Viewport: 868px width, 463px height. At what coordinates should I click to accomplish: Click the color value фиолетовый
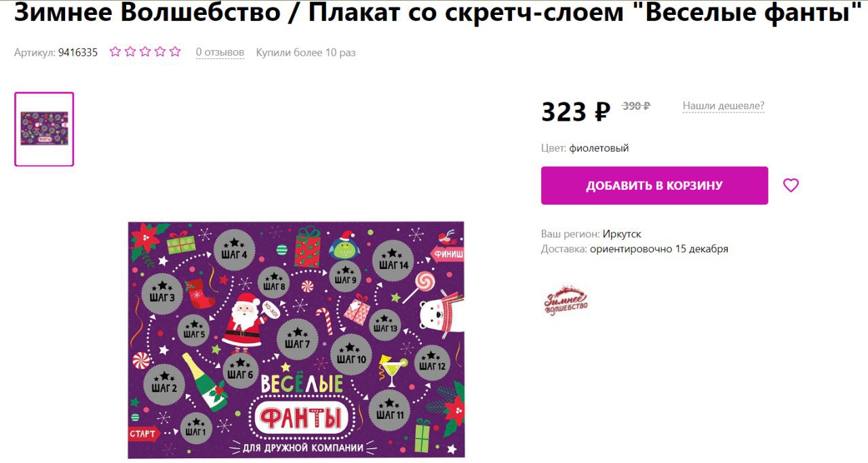click(599, 148)
